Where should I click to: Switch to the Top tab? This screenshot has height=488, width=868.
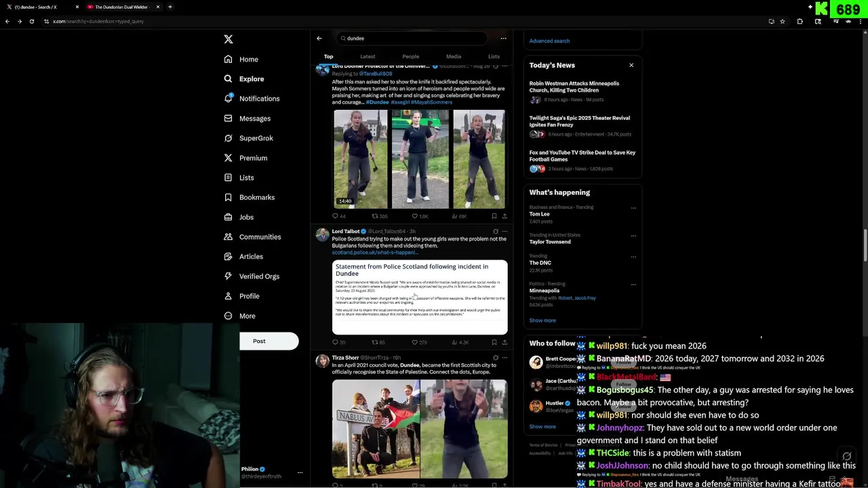click(x=328, y=56)
